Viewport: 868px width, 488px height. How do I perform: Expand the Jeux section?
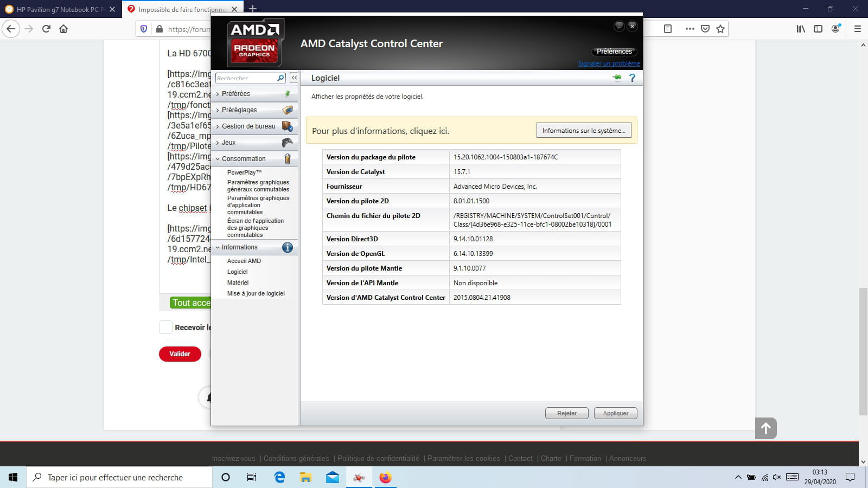[x=254, y=143]
